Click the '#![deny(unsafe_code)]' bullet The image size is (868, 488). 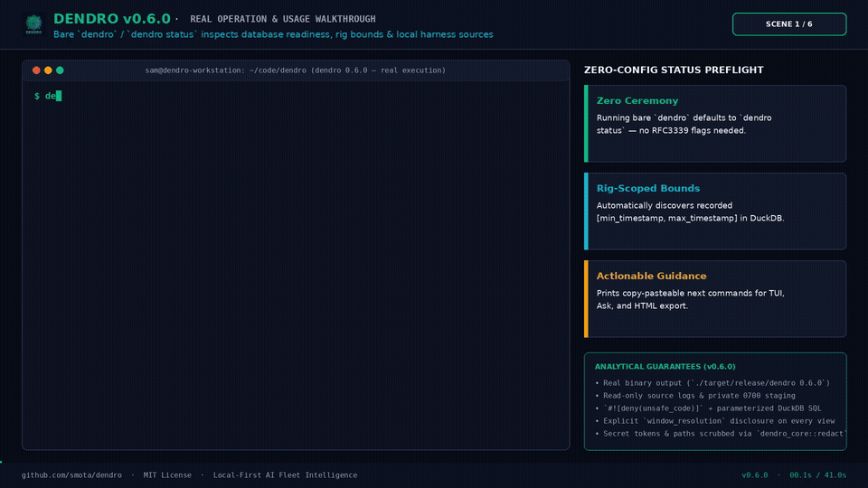[708, 408]
